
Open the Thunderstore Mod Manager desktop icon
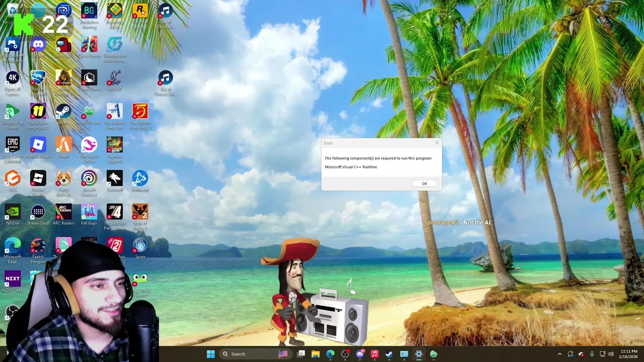tap(114, 50)
